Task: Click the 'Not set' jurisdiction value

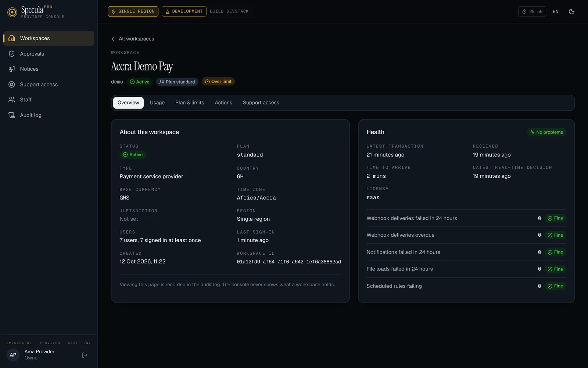Action: coord(129,219)
